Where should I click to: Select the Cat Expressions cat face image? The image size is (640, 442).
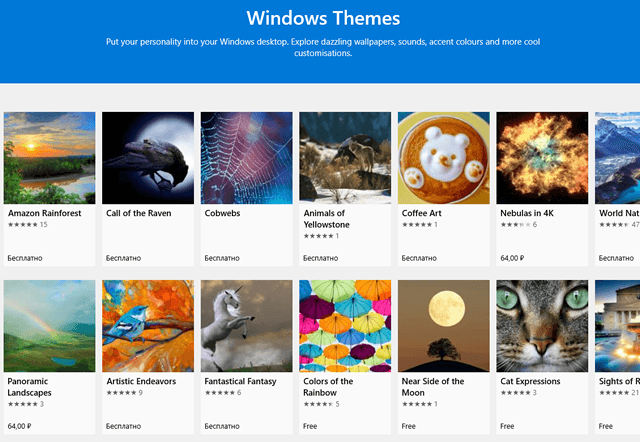click(542, 326)
